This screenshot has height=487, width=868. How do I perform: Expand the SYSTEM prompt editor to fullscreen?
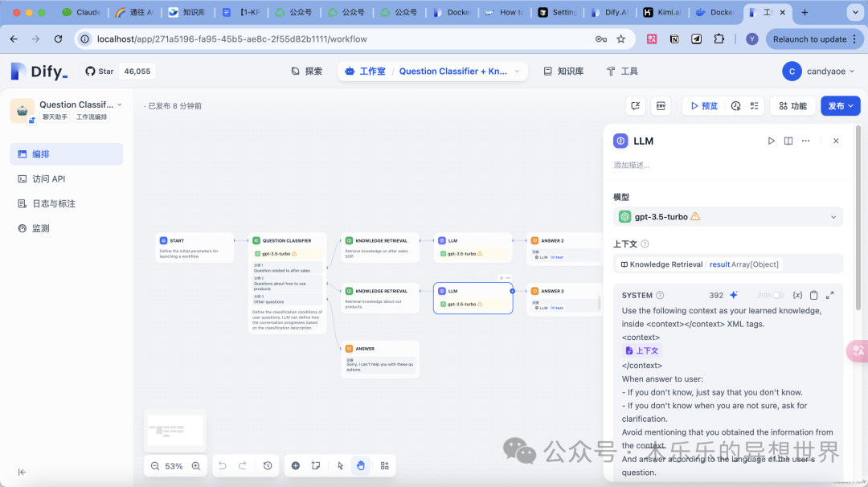point(829,295)
